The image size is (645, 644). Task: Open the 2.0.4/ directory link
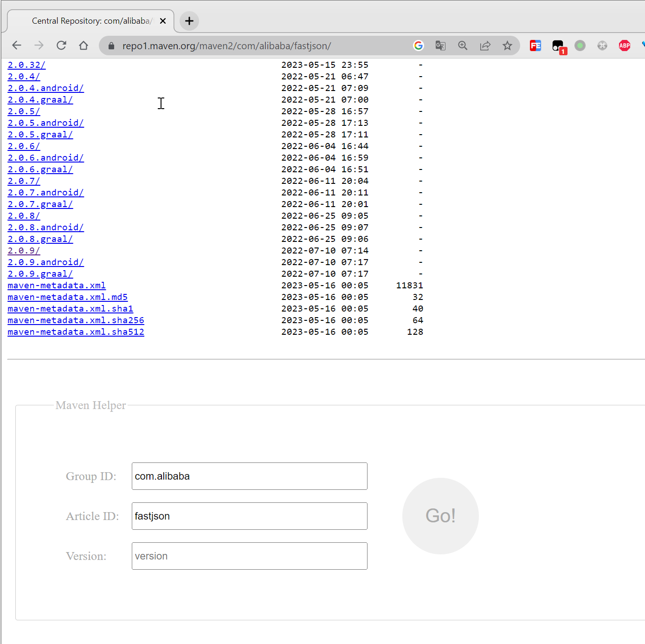(24, 77)
